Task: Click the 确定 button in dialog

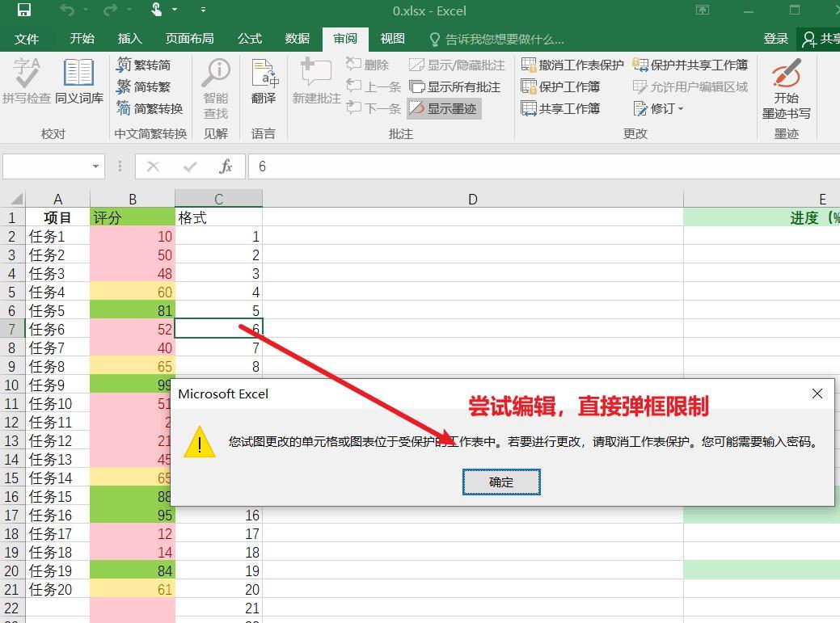Action: (501, 482)
